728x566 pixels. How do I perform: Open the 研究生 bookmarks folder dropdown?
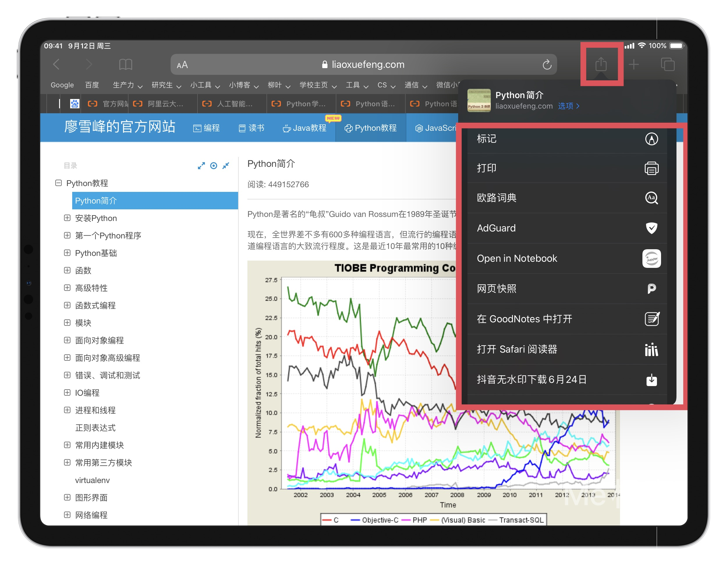[166, 85]
